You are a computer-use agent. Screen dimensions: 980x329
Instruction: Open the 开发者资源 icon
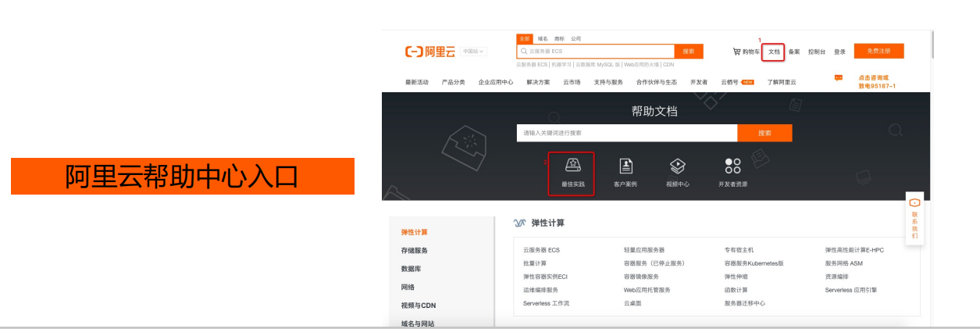coord(732,166)
